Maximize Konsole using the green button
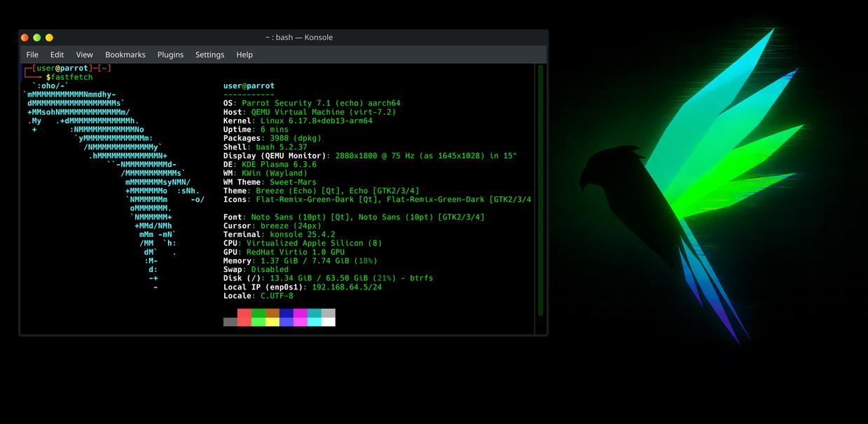The height and width of the screenshot is (424, 868). [x=37, y=38]
